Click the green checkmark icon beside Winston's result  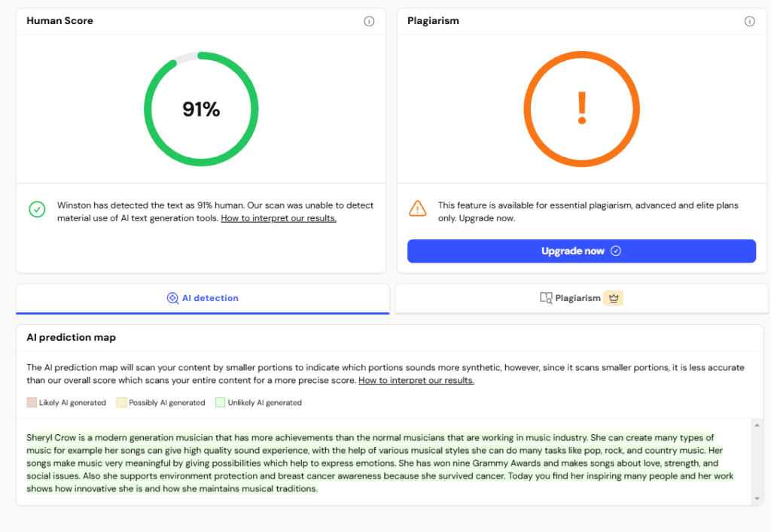click(x=37, y=209)
